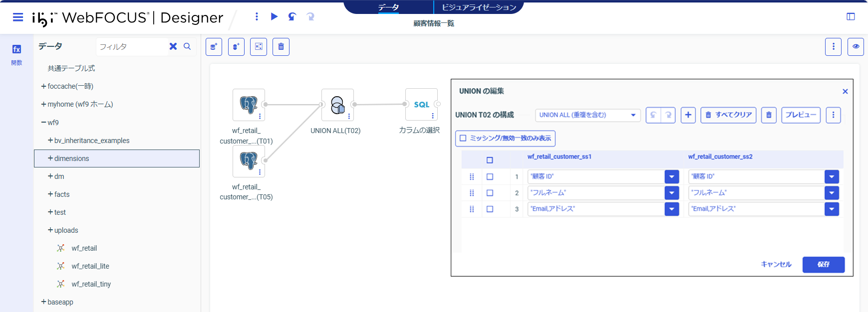
Task: Click the 保存 button
Action: (x=823, y=265)
